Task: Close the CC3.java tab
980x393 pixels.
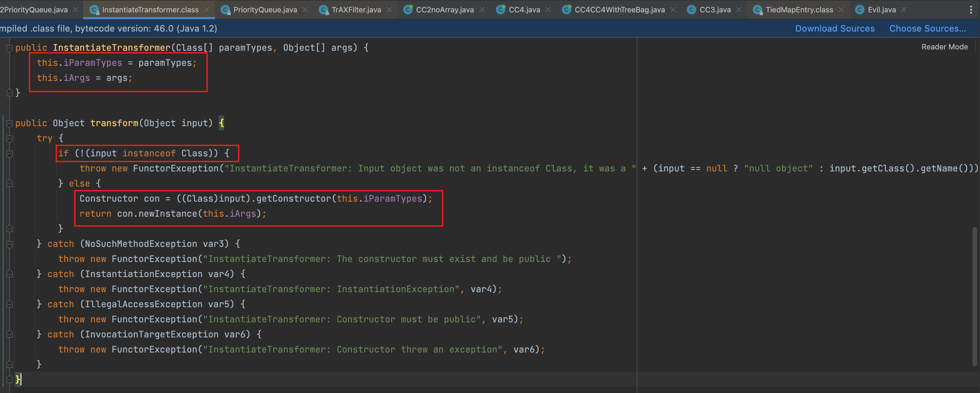Action: pyautogui.click(x=739, y=10)
